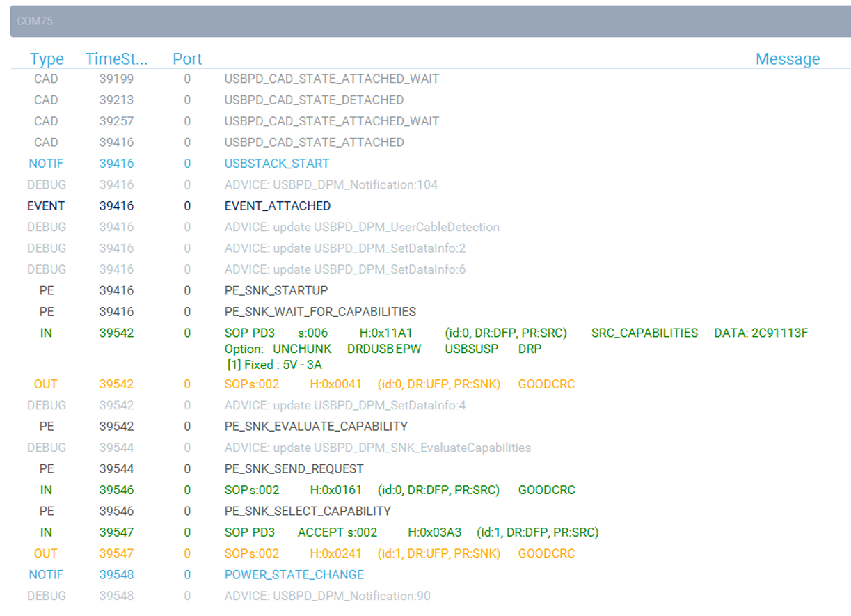The height and width of the screenshot is (616, 851).
Task: Click the EVENT type cell
Action: [x=46, y=206]
